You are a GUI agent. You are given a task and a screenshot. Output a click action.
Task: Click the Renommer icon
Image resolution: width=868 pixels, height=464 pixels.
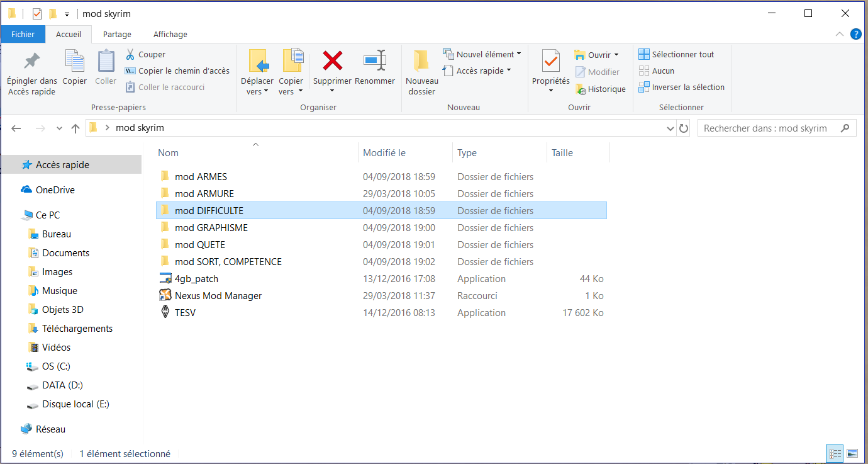[x=375, y=61]
